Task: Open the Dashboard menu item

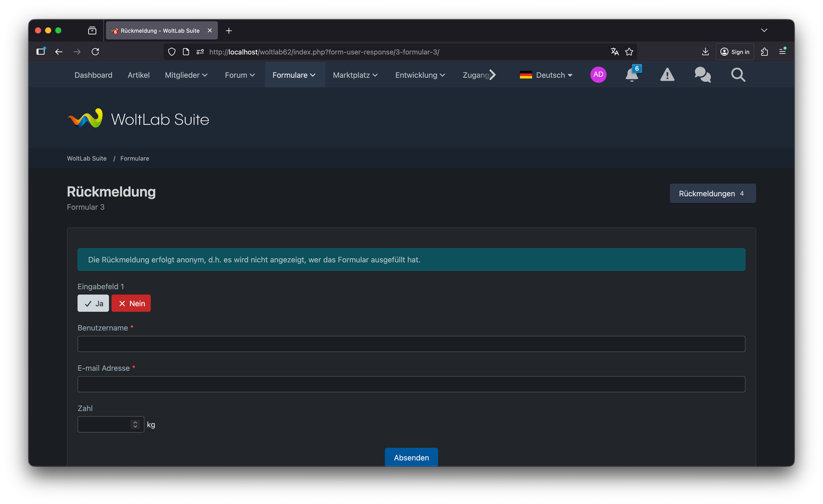Action: pyautogui.click(x=93, y=75)
